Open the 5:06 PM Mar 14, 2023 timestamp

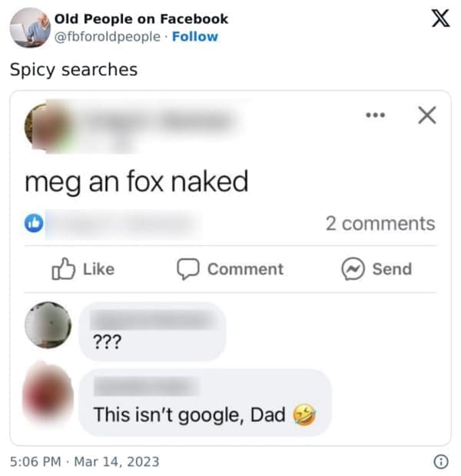coord(85,461)
